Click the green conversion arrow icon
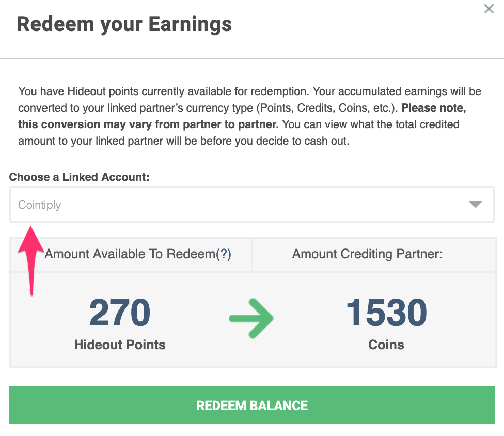The image size is (504, 436). coord(251,318)
